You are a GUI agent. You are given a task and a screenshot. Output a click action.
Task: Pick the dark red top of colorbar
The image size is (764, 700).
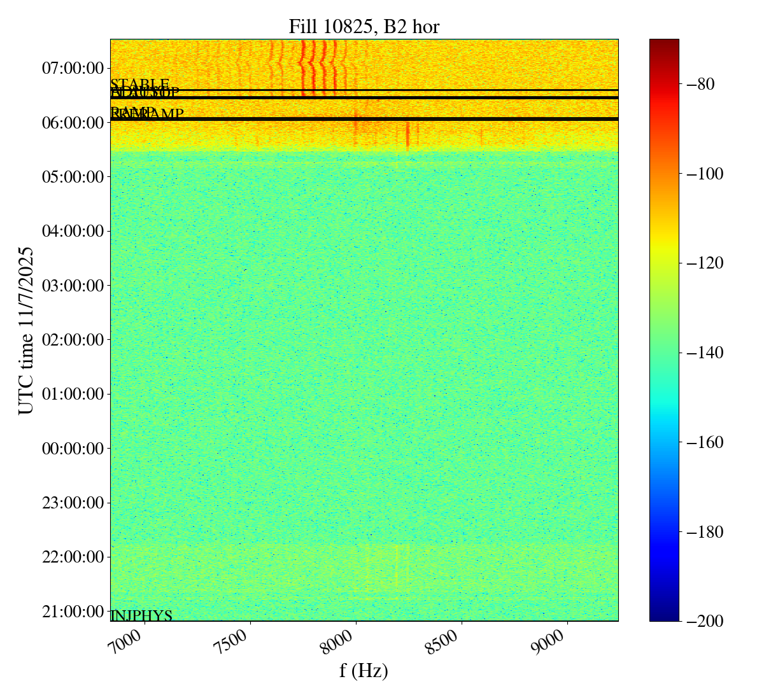[x=664, y=43]
